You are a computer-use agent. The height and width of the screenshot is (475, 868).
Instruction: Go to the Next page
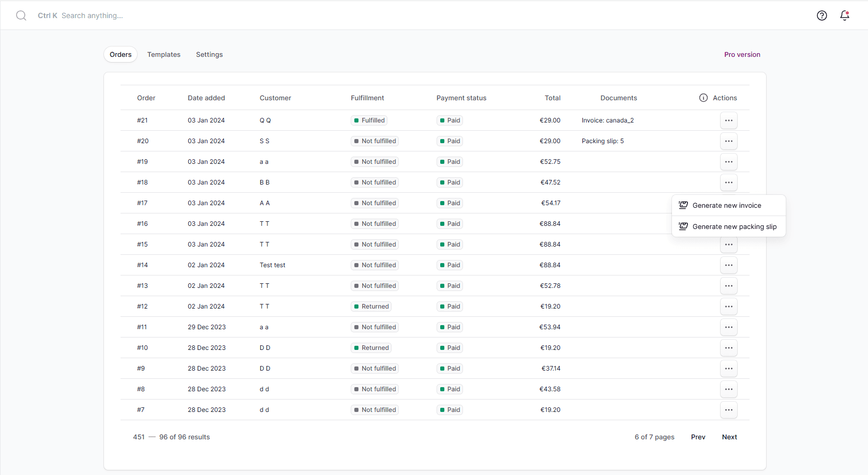pyautogui.click(x=729, y=437)
